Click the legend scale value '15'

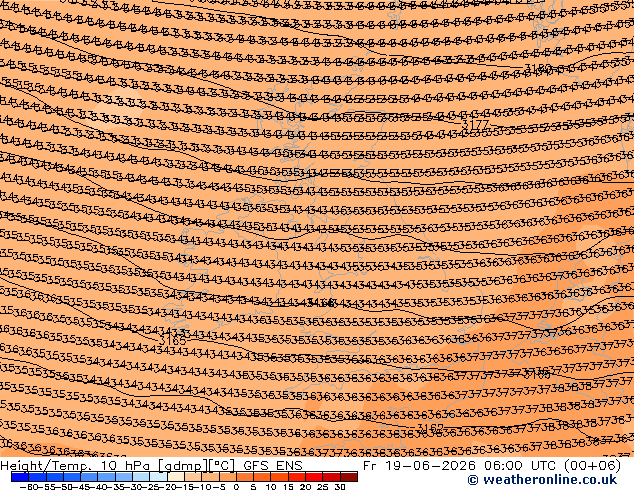[x=289, y=487]
